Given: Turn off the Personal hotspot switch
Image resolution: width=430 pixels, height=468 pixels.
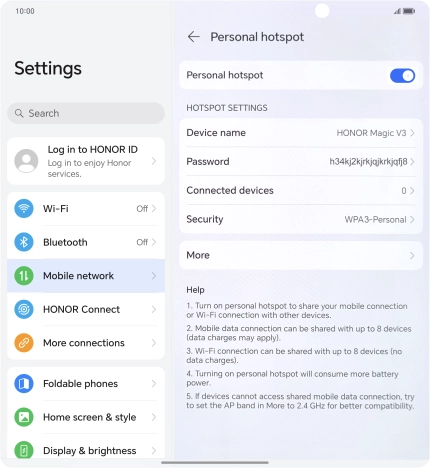Looking at the screenshot, I should 402,76.
